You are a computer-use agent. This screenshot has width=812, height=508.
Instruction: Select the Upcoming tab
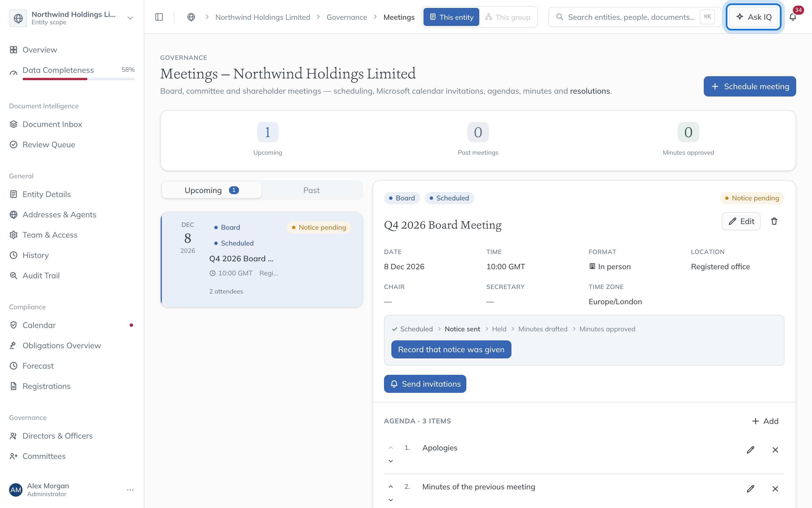point(212,190)
